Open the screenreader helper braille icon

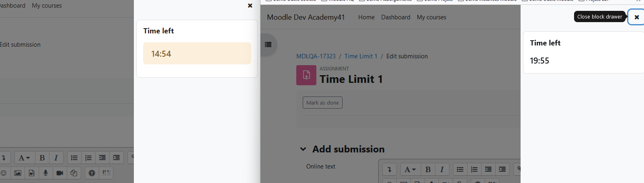coord(106,173)
